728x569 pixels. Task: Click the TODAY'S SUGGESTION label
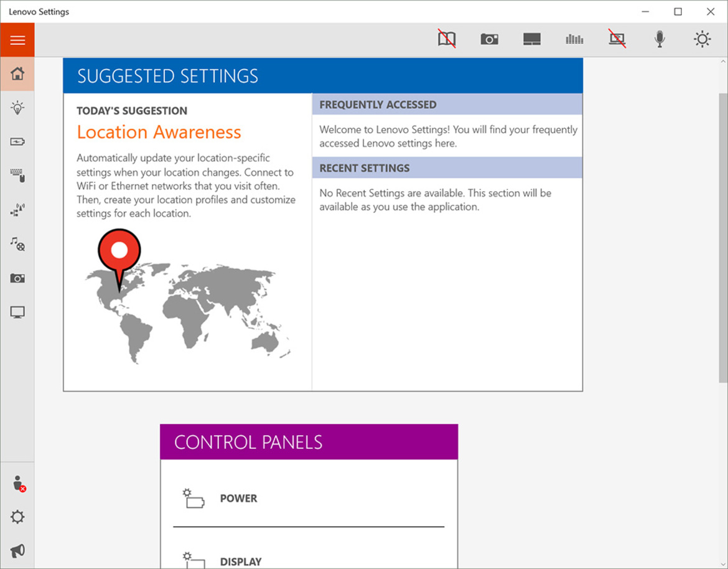click(x=132, y=111)
